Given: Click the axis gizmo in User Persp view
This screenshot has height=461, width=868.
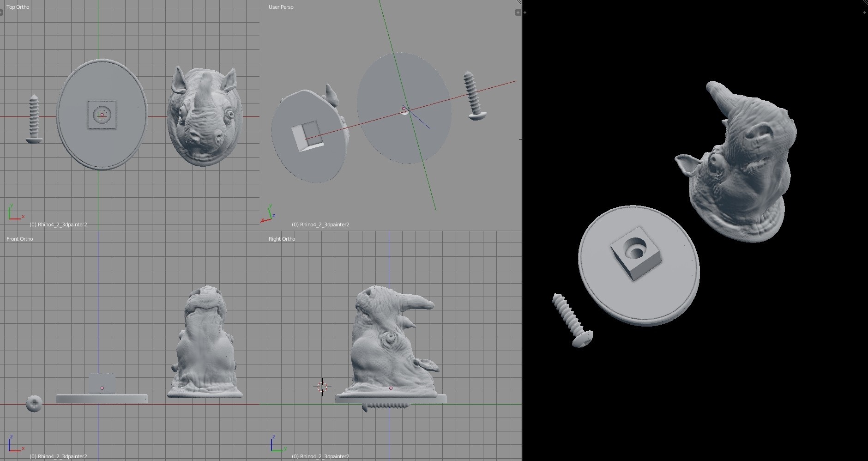Looking at the screenshot, I should tap(268, 214).
